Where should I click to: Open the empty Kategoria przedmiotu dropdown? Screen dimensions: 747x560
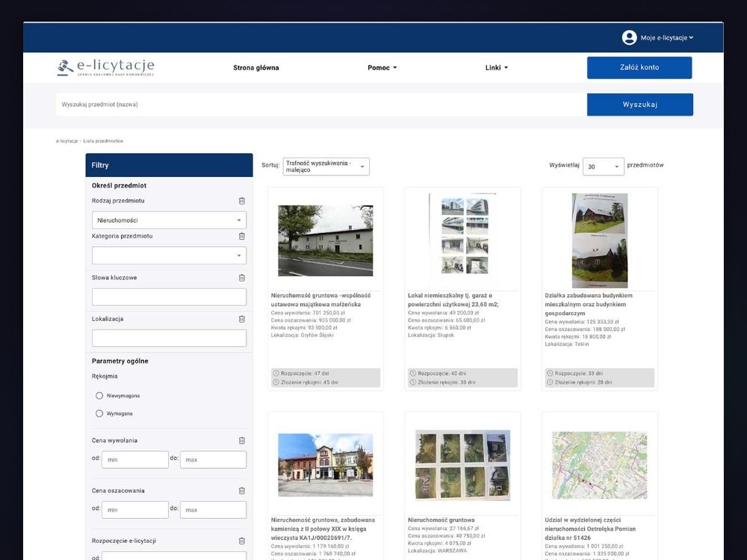[x=169, y=255]
